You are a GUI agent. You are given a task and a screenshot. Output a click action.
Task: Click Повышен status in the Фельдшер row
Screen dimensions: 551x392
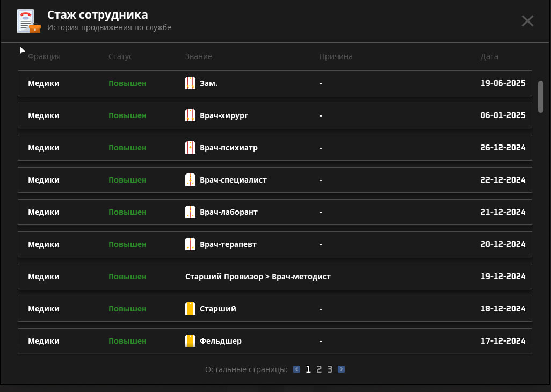point(128,341)
